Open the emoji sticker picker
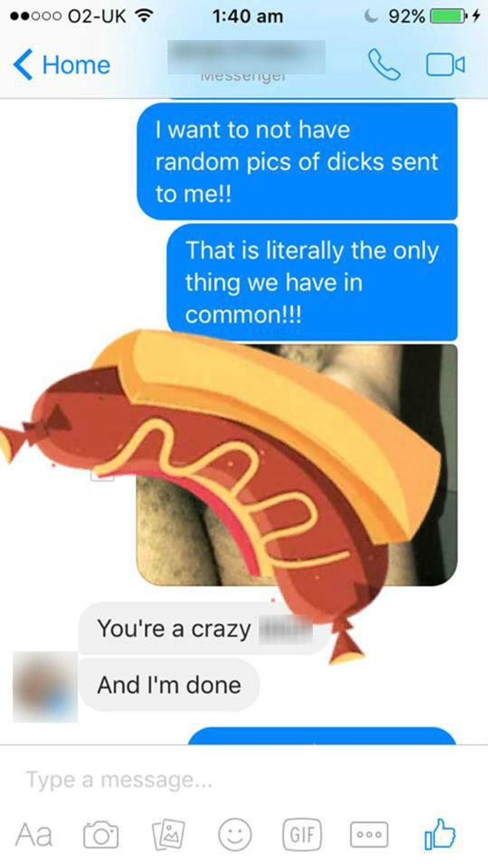 235,834
